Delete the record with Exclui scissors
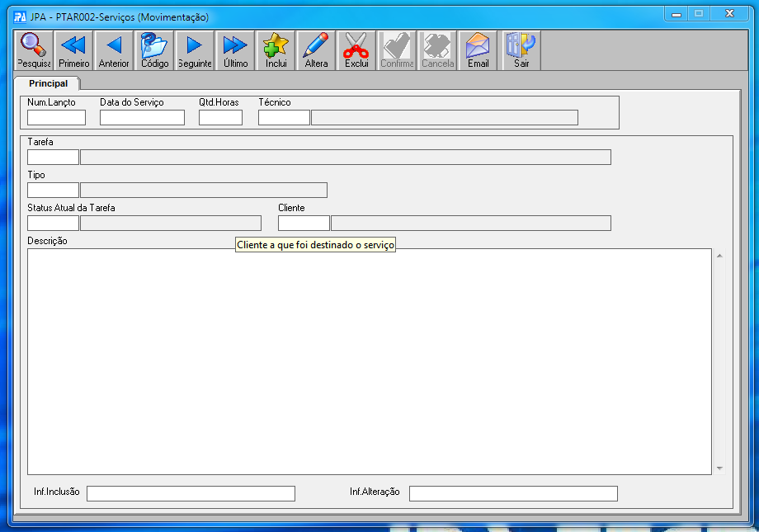Viewport: 759px width, 532px height. click(356, 51)
